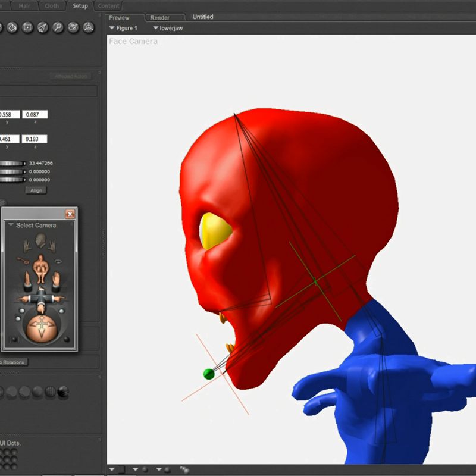Click the Untitled document title

tap(203, 17)
